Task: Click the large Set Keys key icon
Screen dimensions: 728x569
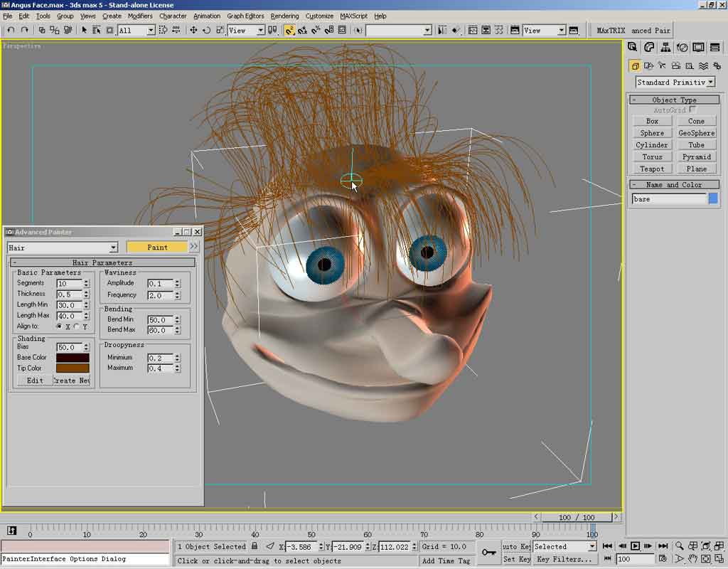Action: click(488, 552)
